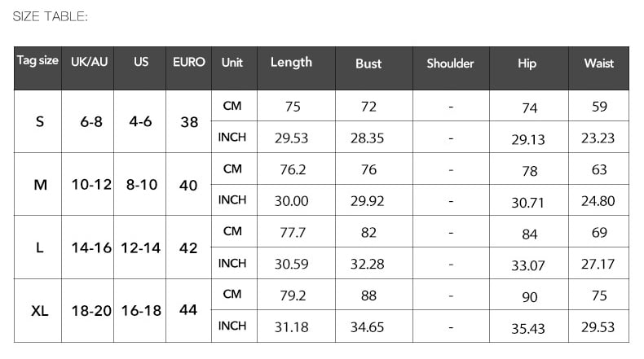Click the SIZE TABLE heading text
Viewport: 644px width, 359px height.
pyautogui.click(x=51, y=16)
